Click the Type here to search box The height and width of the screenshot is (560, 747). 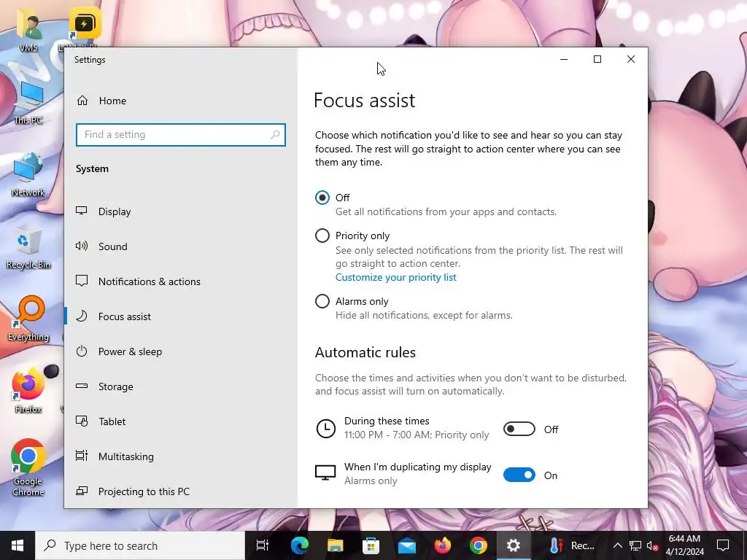point(141,545)
